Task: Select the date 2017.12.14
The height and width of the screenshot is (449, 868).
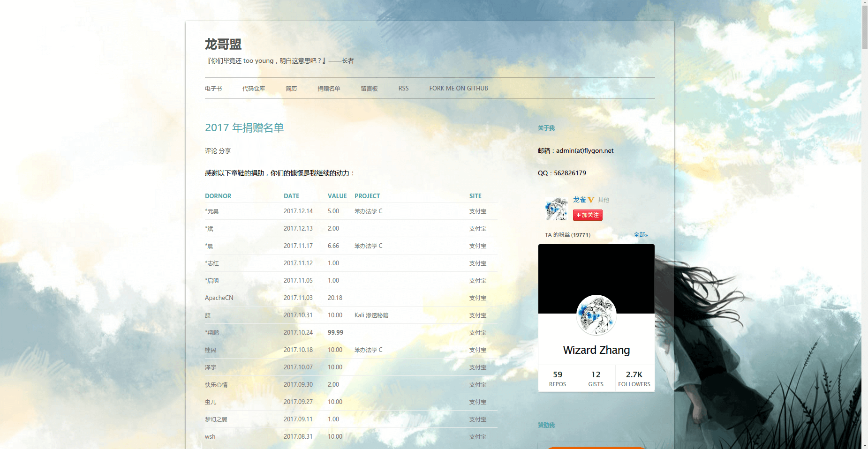Action: tap(298, 211)
